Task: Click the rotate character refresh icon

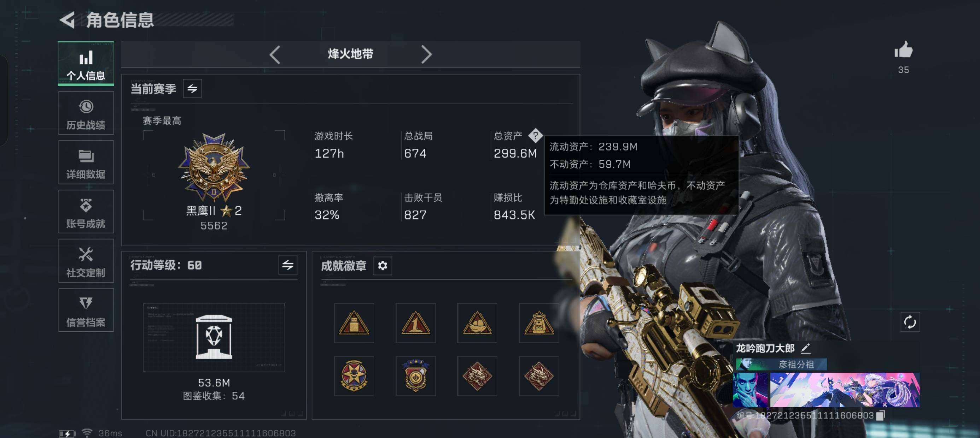Action: point(910,322)
